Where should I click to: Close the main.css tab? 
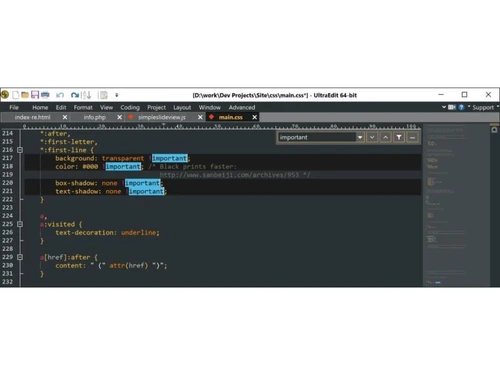pos(255,117)
